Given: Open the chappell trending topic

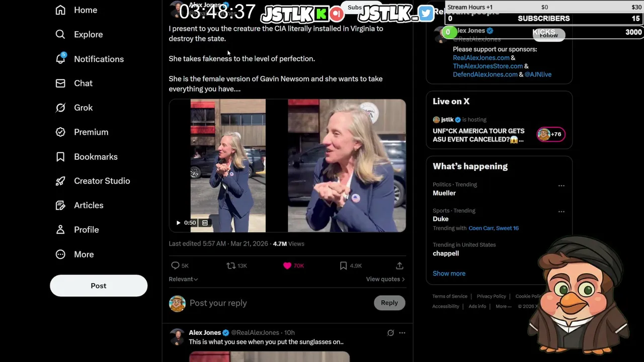Looking at the screenshot, I should tap(446, 253).
